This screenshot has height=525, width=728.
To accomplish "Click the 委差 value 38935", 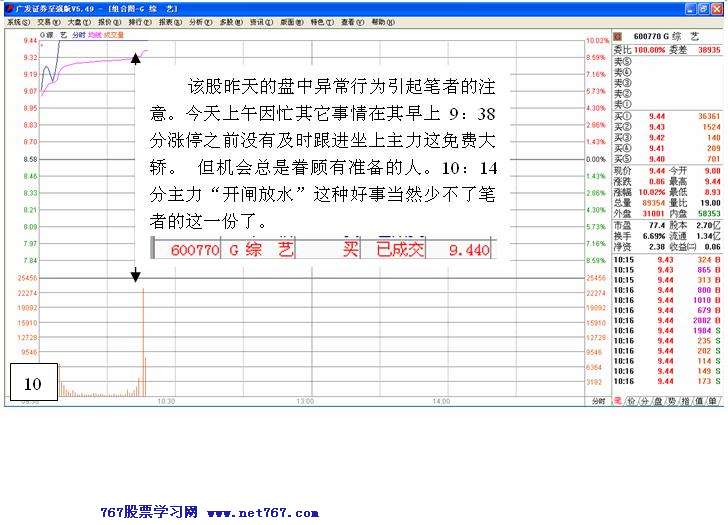I will pyautogui.click(x=709, y=50).
